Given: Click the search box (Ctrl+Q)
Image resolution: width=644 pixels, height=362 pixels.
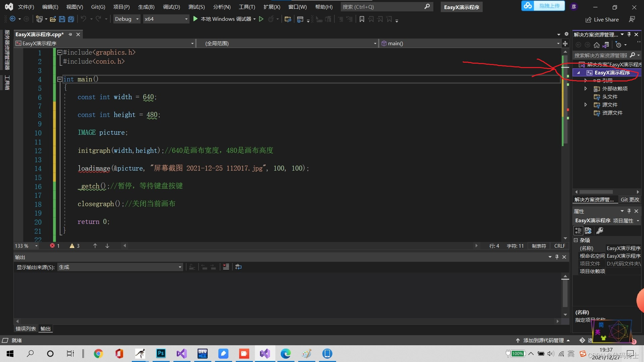Looking at the screenshot, I should coord(382,7).
